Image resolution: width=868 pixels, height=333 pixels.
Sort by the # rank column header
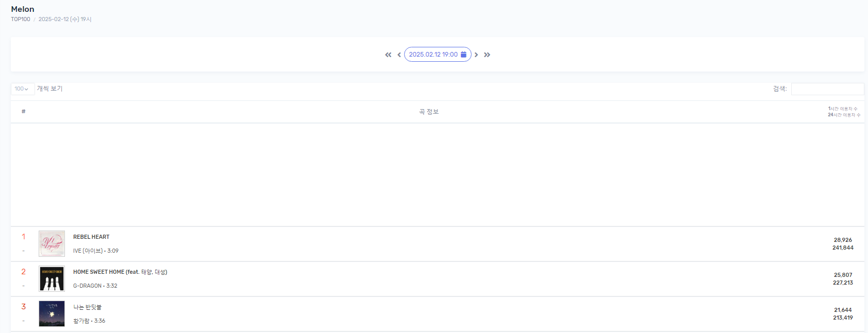pos(24,112)
